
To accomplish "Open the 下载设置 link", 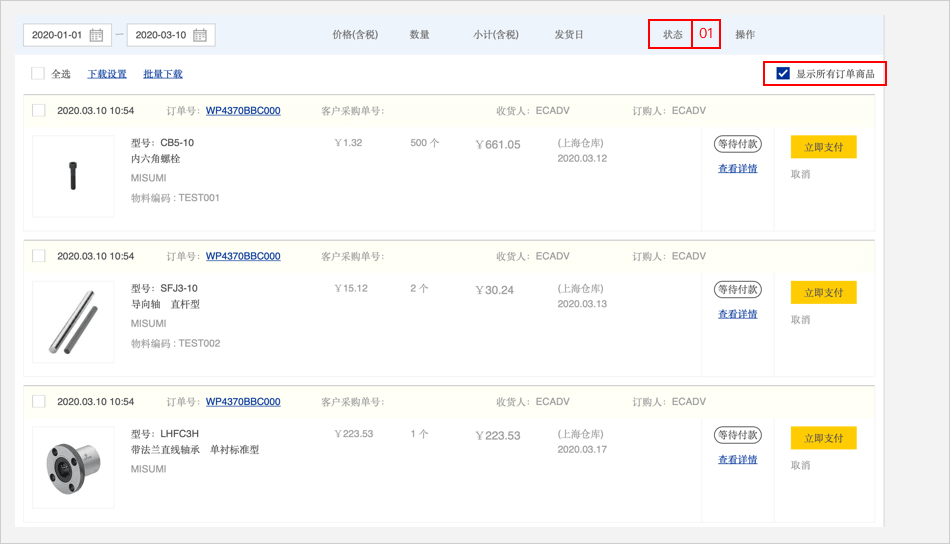I will pyautogui.click(x=107, y=74).
